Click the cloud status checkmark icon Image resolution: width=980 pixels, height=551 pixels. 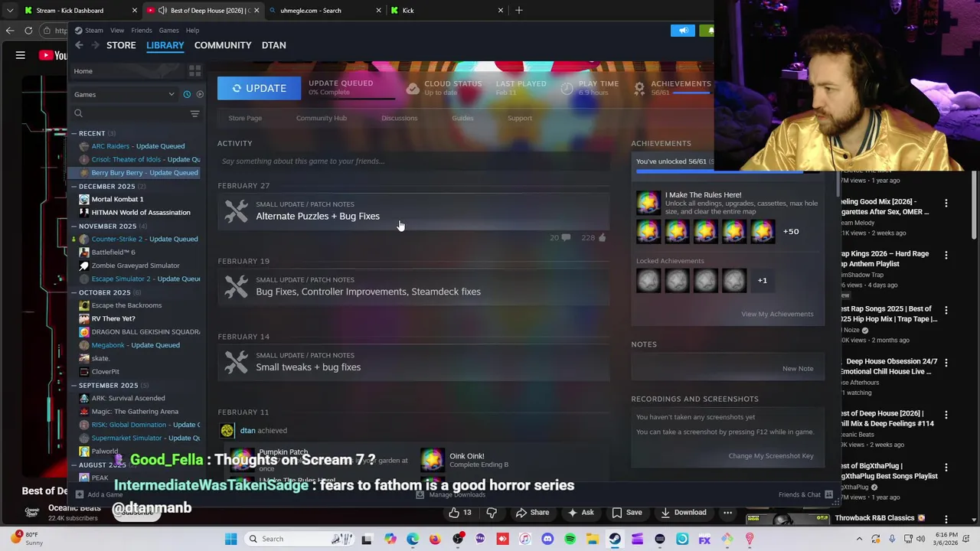(x=413, y=88)
